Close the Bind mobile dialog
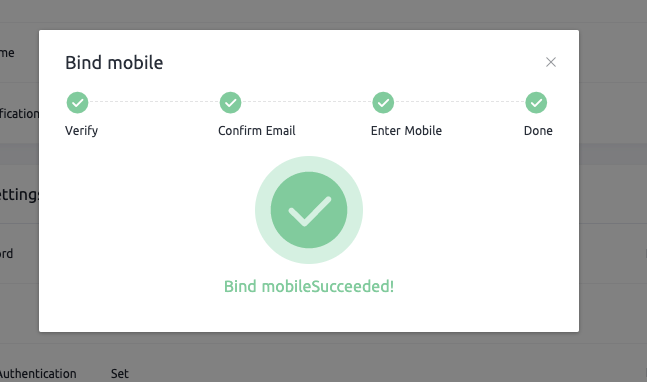The image size is (647, 382). click(x=550, y=62)
